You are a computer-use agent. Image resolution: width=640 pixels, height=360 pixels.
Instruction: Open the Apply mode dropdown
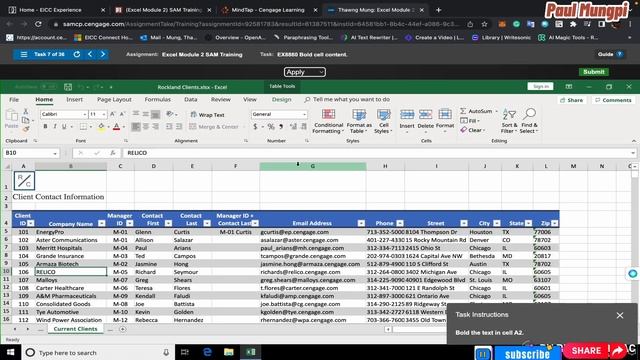click(x=304, y=72)
